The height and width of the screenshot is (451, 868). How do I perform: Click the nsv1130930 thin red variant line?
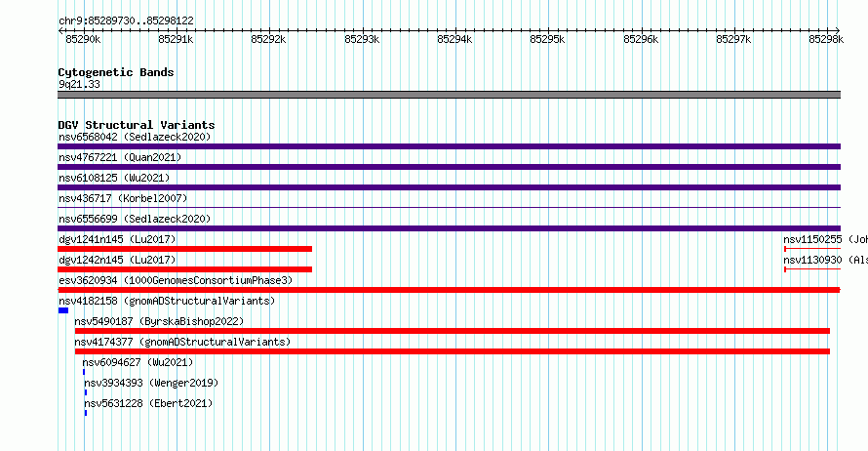coord(812,269)
